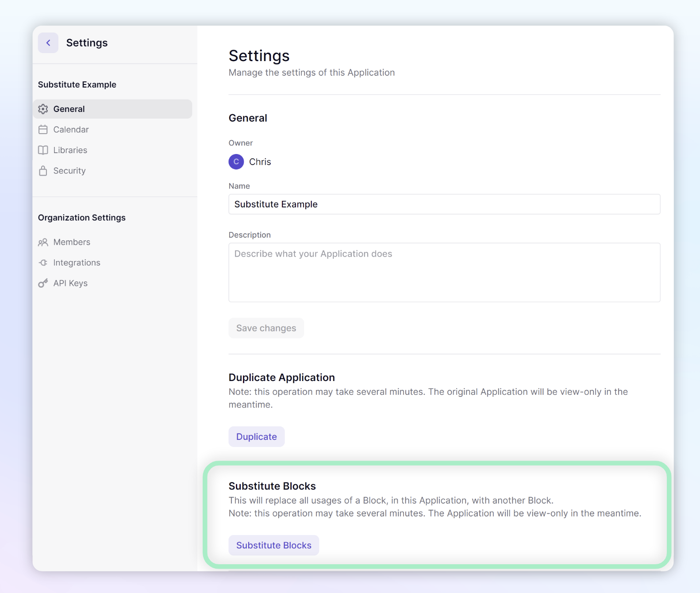Click the Security lock icon
Viewport: 700px width, 593px height.
click(43, 171)
